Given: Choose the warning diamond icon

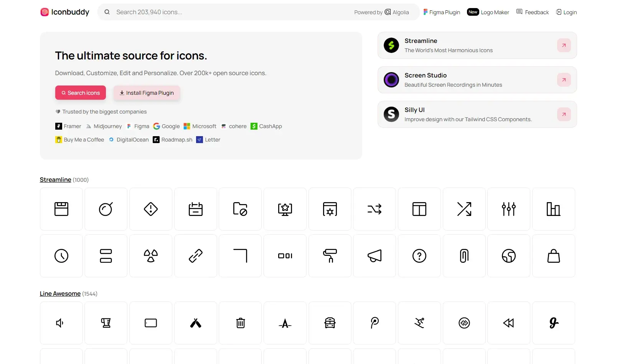Looking at the screenshot, I should (151, 209).
